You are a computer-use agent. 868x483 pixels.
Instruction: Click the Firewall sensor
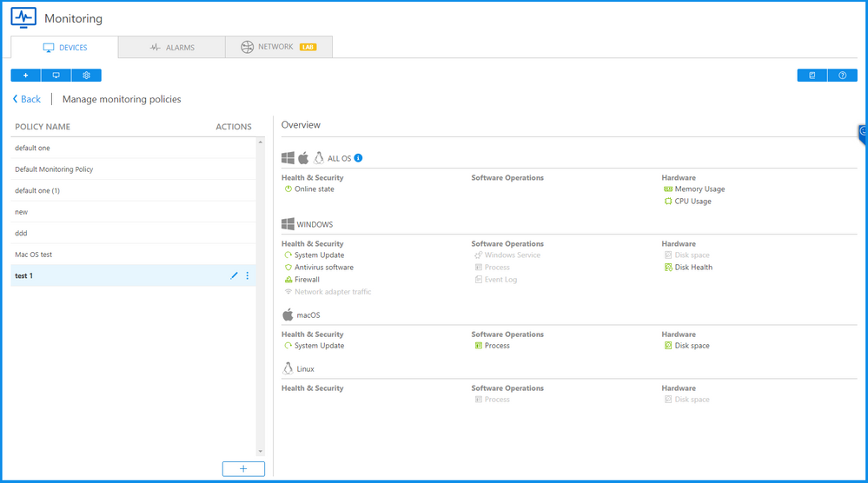click(301, 280)
